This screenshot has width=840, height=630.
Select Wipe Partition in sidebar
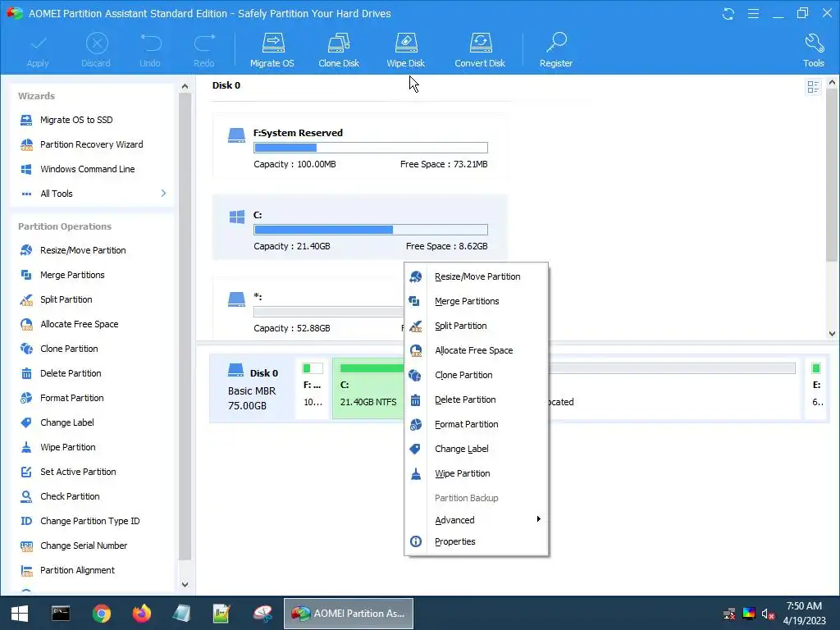tap(57, 447)
